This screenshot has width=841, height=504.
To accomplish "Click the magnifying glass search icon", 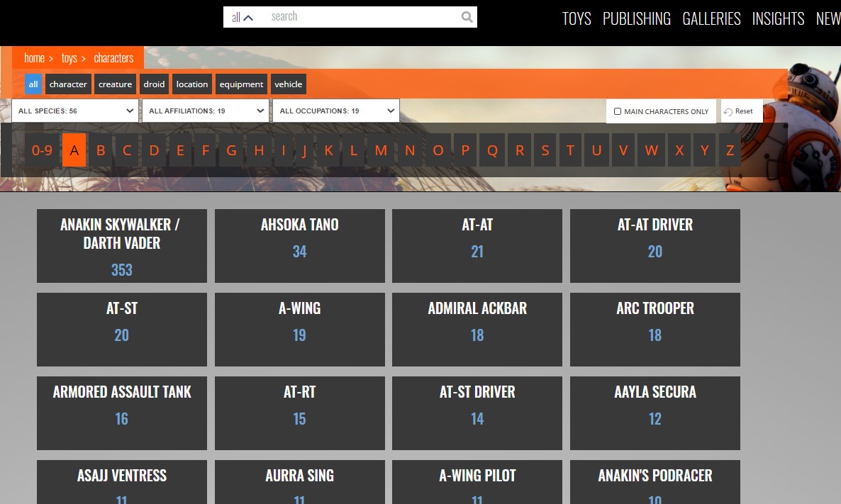I will click(x=467, y=17).
